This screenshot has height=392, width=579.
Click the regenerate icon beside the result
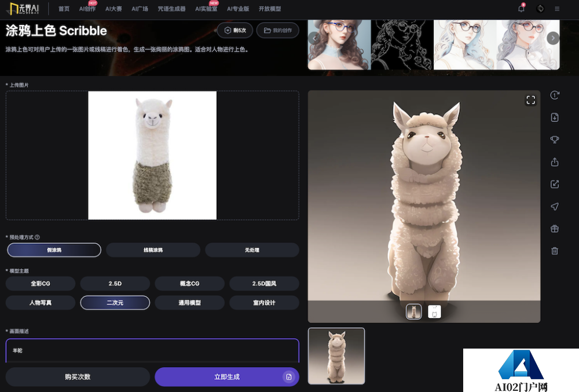tap(555, 96)
